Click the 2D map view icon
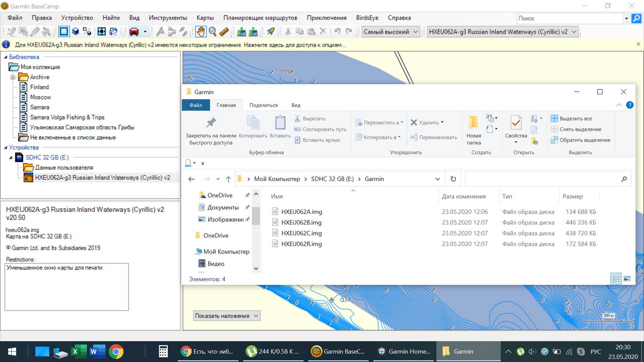 point(64,31)
